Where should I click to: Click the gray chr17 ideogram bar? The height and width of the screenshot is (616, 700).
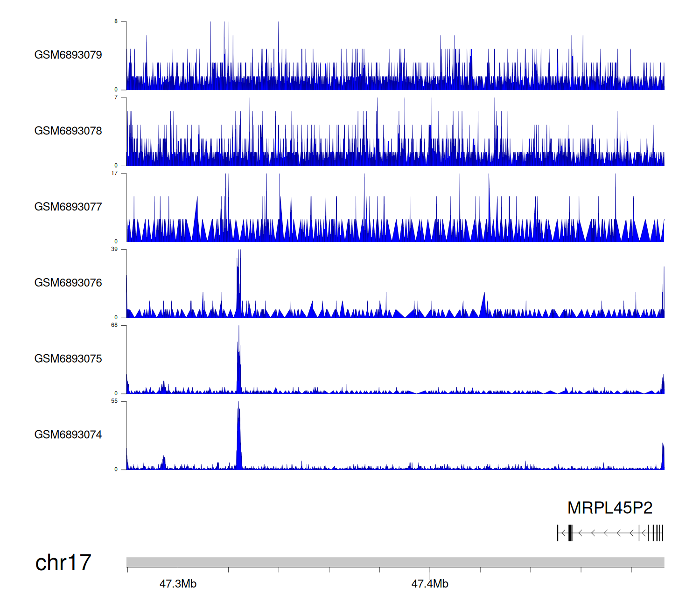(x=395, y=562)
